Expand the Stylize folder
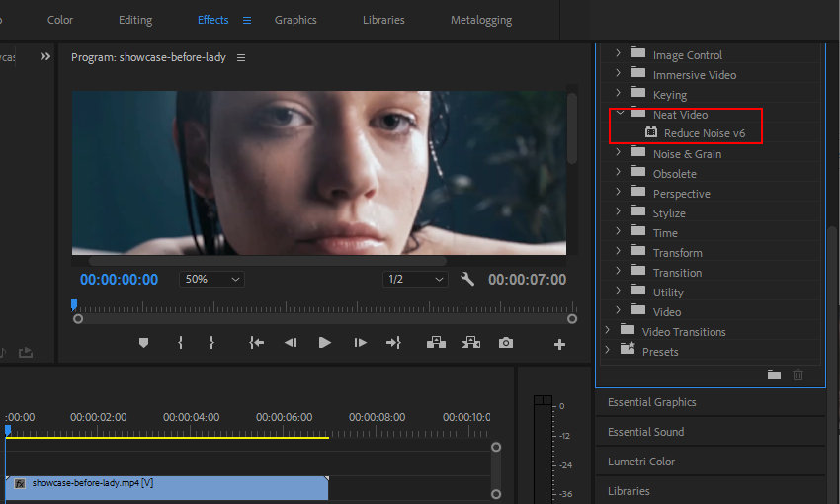 [x=619, y=211]
